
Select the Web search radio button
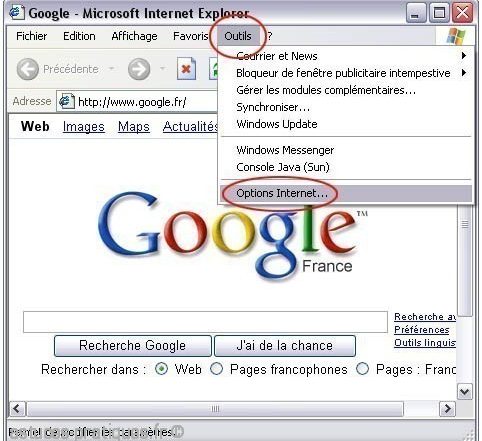162,369
